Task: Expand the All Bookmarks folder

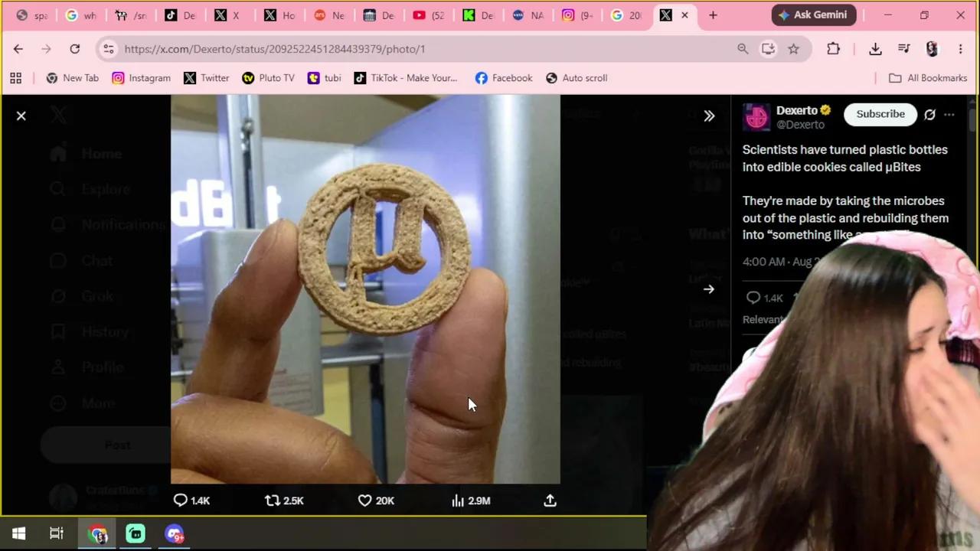Action: [x=928, y=78]
